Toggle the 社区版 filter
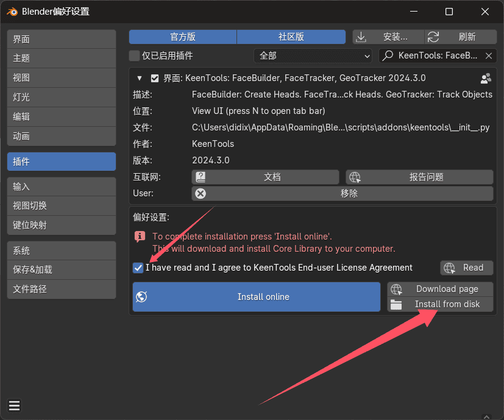This screenshot has height=420, width=504. (x=291, y=37)
